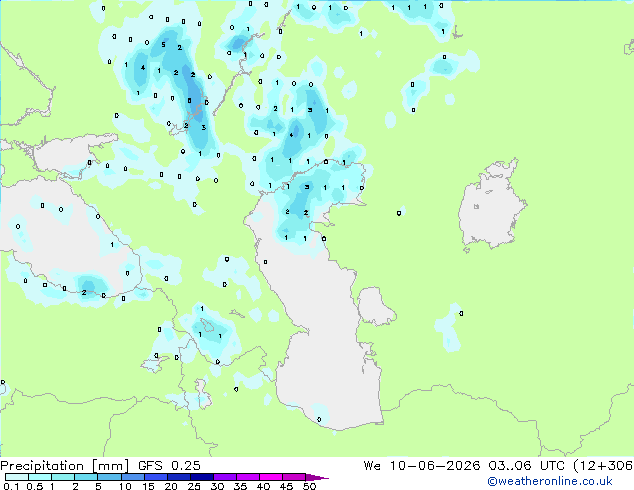634x490 pixels.
Task: Click the '0.1' legend scale label
Action: coord(11,486)
